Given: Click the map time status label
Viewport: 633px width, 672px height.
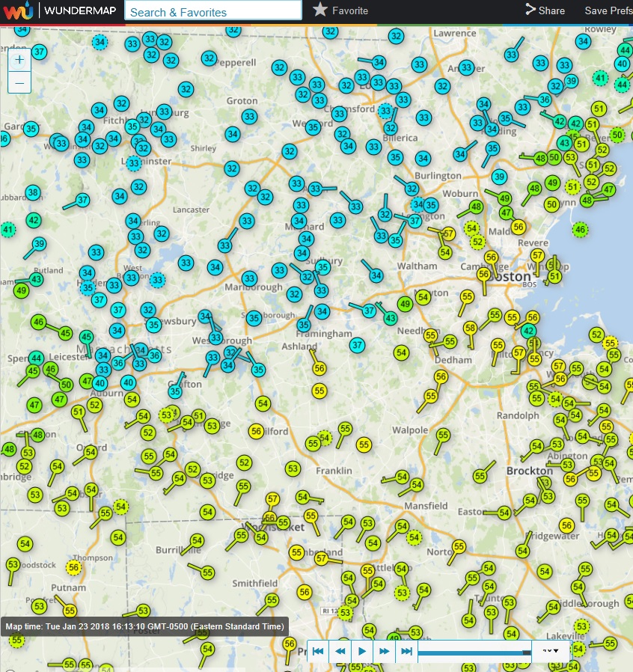Looking at the screenshot, I should point(145,626).
